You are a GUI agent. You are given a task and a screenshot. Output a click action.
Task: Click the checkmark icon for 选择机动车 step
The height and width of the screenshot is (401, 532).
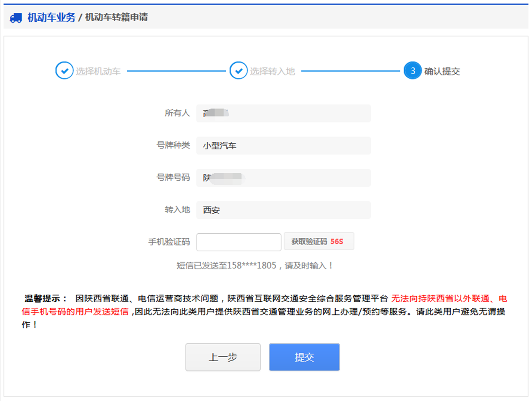tap(64, 71)
